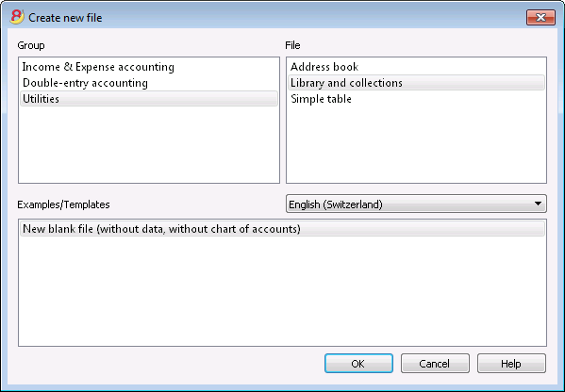The image size is (565, 392).
Task: Click the Create new file title text
Action: click(65, 18)
